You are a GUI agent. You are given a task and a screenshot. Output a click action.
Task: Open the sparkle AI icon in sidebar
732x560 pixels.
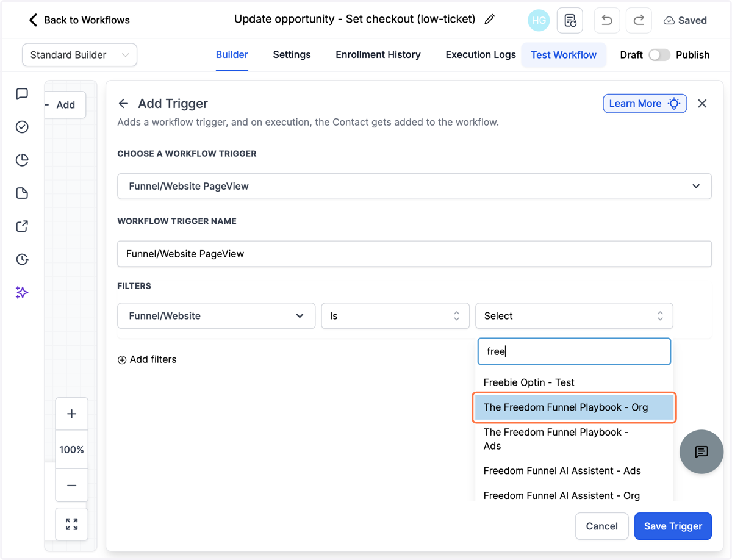coord(22,292)
